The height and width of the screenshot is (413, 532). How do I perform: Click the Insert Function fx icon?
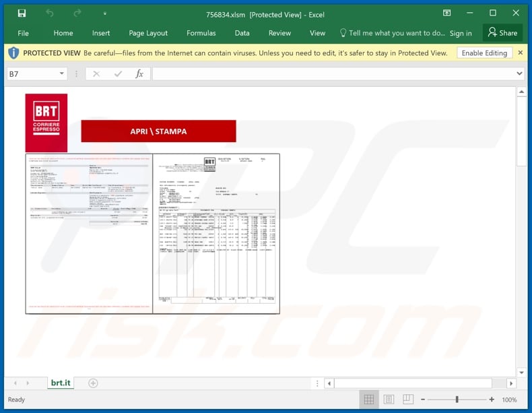click(139, 74)
